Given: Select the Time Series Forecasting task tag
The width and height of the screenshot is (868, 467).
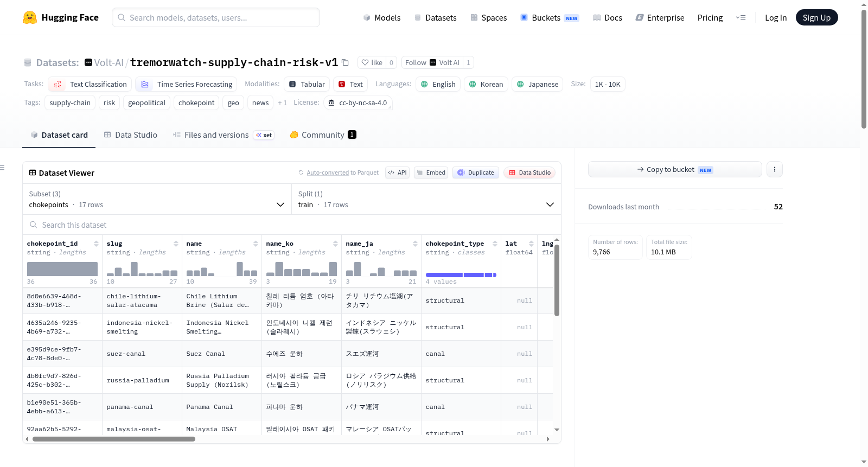Looking at the screenshot, I should pos(186,84).
